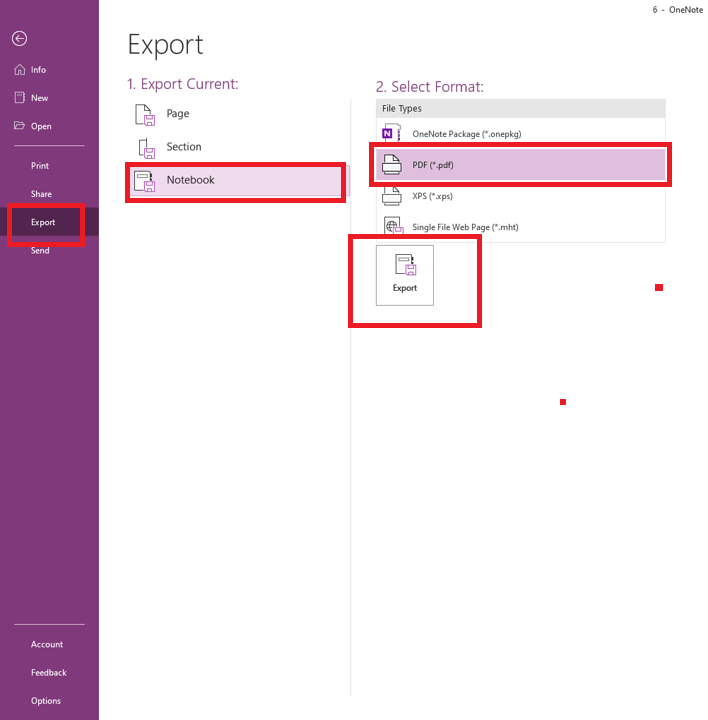Click the Section export icon

146,148
